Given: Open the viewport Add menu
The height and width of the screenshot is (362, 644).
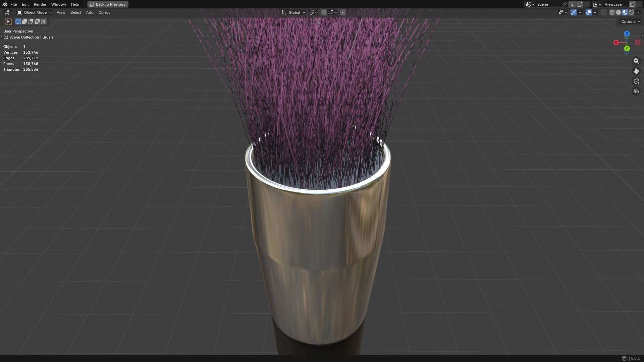Looking at the screenshot, I should tap(90, 12).
